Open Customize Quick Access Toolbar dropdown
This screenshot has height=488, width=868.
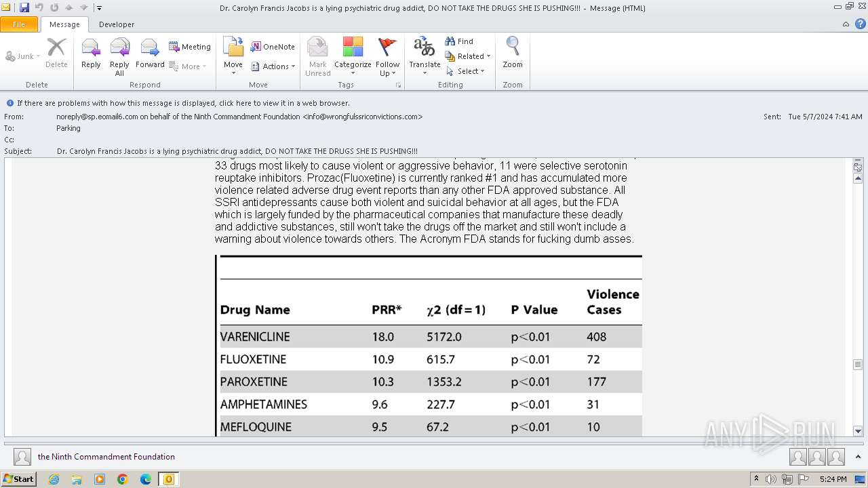tap(99, 8)
